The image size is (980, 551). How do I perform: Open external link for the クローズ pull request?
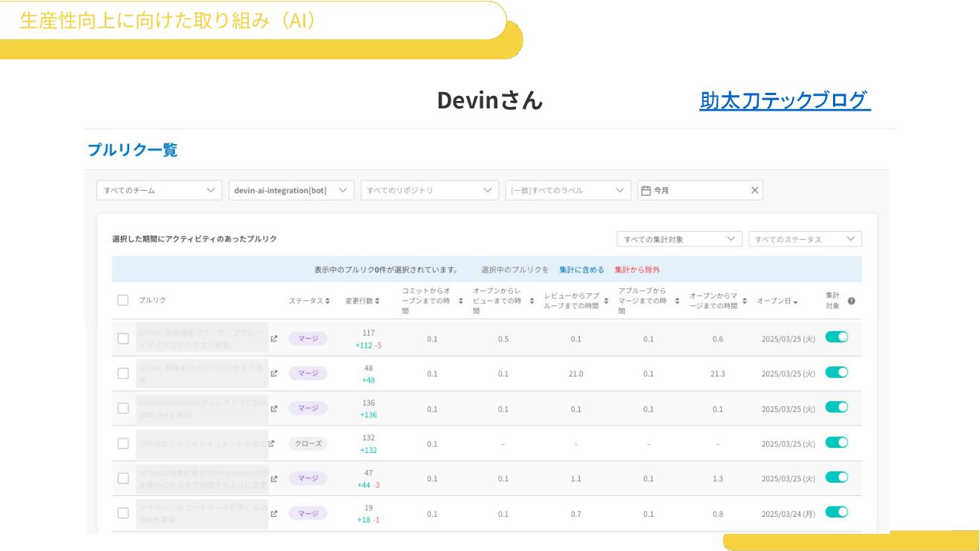click(x=271, y=443)
